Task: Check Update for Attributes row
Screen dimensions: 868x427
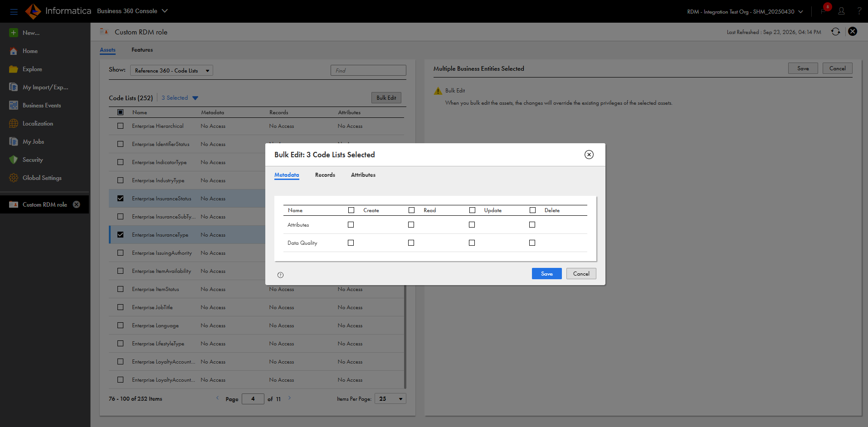Action: pos(472,225)
